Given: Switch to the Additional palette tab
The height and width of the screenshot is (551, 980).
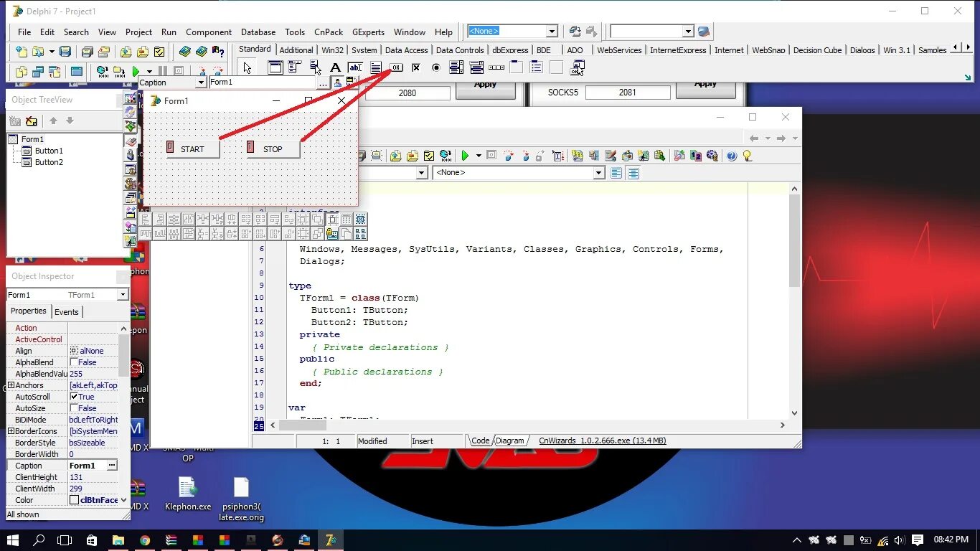Looking at the screenshot, I should coord(296,50).
